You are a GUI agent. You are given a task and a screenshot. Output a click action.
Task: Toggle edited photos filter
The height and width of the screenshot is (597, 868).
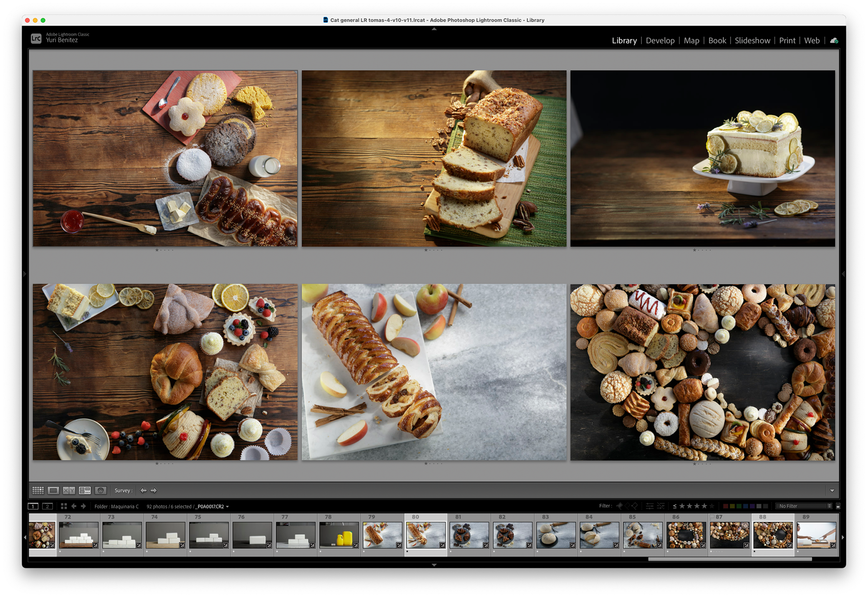(650, 506)
